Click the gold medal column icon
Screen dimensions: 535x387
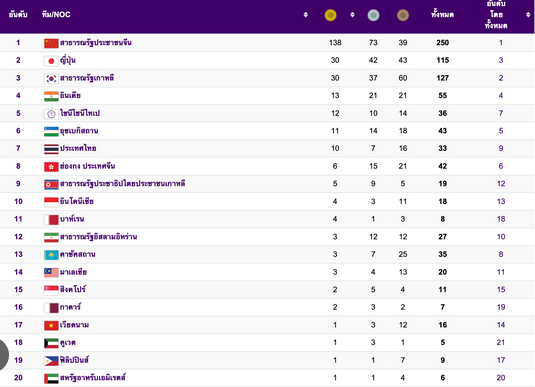pos(330,15)
